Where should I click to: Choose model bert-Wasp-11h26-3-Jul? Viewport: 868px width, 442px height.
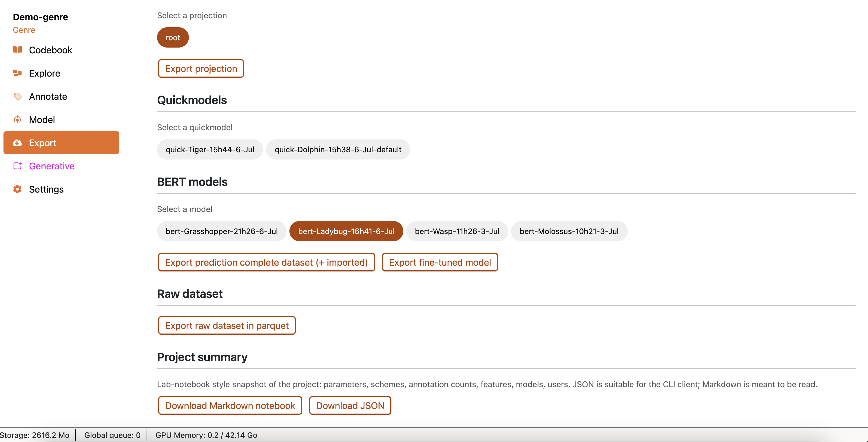457,231
